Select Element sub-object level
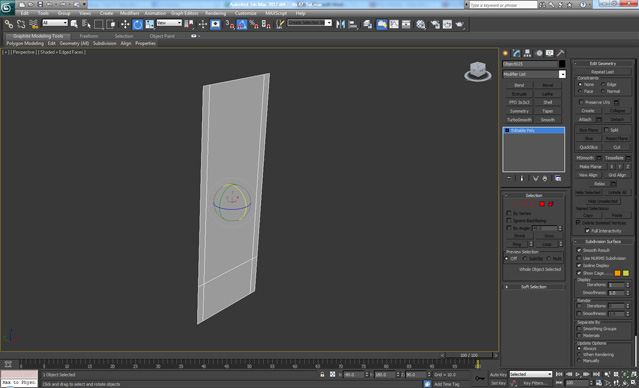 tap(551, 204)
